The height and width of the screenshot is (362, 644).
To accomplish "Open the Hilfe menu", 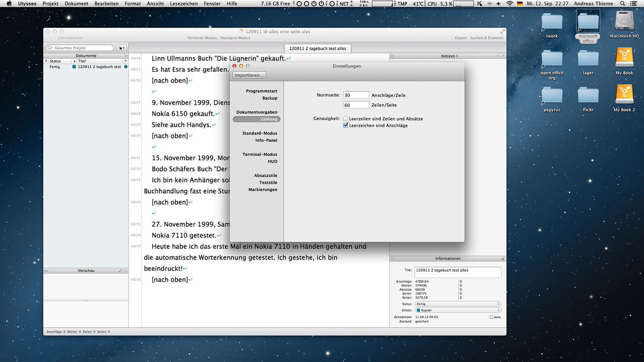I will coord(232,3).
